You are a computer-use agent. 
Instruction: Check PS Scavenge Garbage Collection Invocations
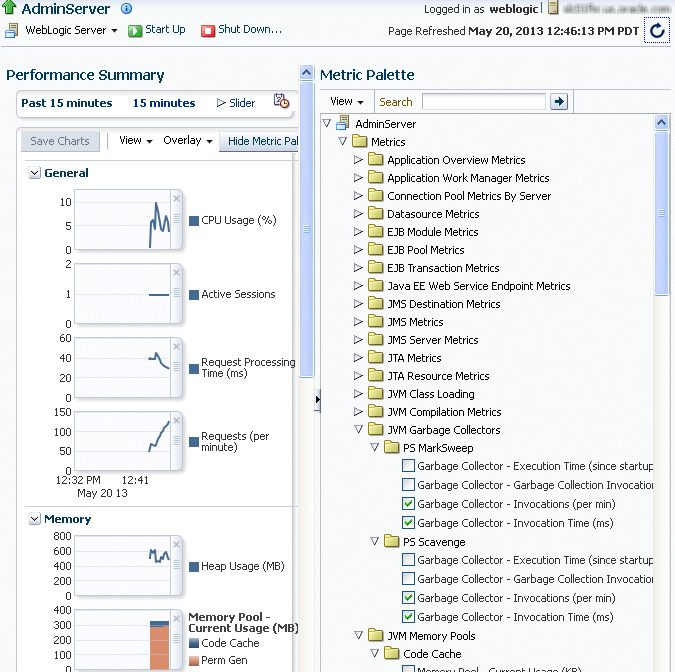(x=408, y=579)
